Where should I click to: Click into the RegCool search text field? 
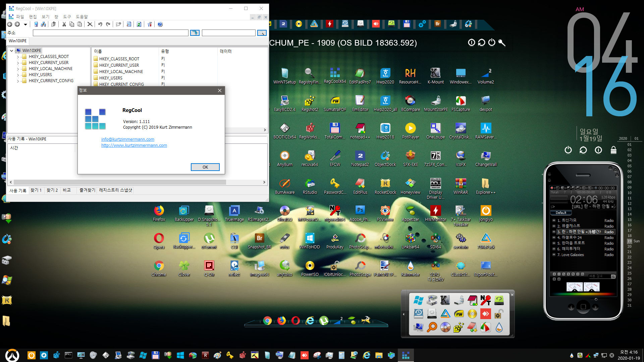pos(228,33)
